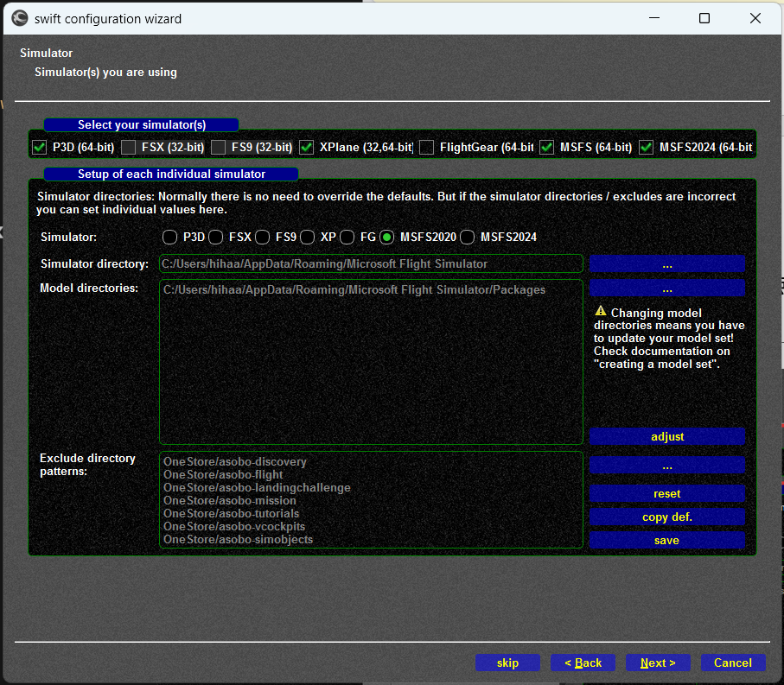
Task: Browse for simulator directory with '...' button
Action: click(667, 263)
